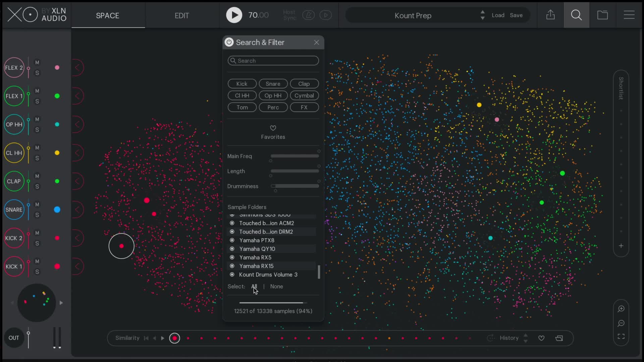Save the current preset
The height and width of the screenshot is (362, 644).
pos(516,15)
